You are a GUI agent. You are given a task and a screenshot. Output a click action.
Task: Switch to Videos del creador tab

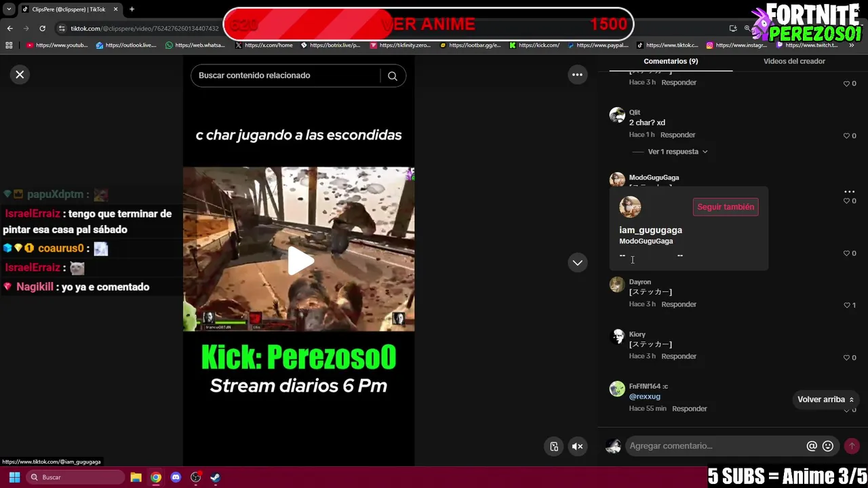[794, 61]
